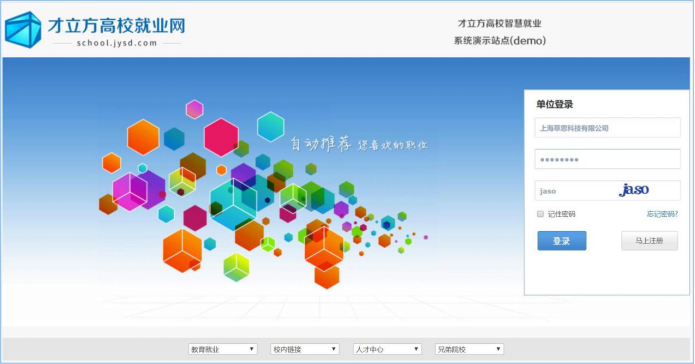This screenshot has height=364, width=695.
Task: Click the 才立方高校就业网 site title
Action: tap(117, 26)
